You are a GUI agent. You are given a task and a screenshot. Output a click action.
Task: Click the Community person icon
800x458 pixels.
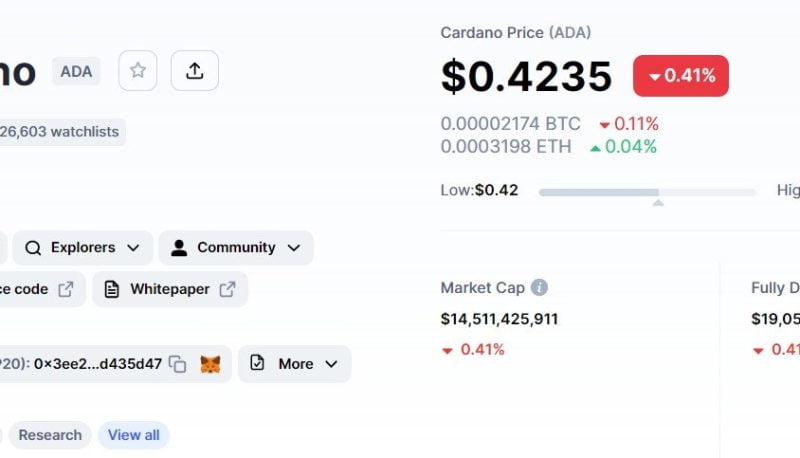[x=179, y=248]
